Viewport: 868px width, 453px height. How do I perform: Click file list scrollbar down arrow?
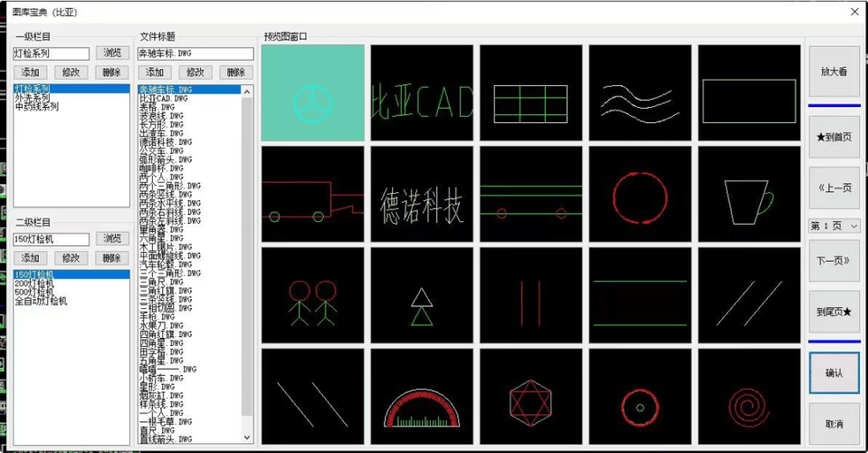(247, 438)
